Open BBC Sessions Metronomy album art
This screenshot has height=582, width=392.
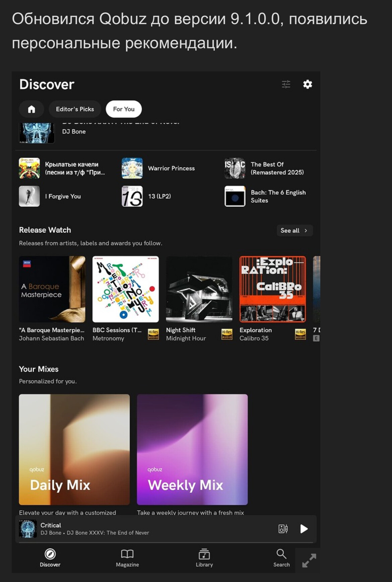[126, 289]
